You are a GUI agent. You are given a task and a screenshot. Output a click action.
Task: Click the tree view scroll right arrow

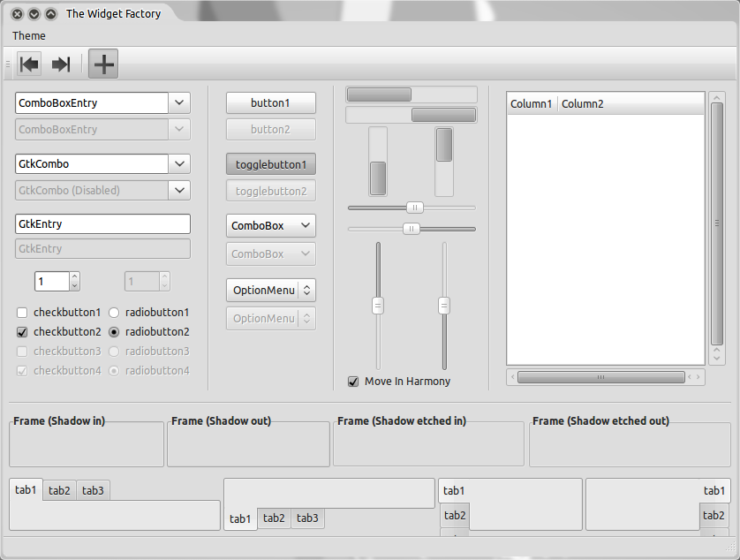point(698,377)
